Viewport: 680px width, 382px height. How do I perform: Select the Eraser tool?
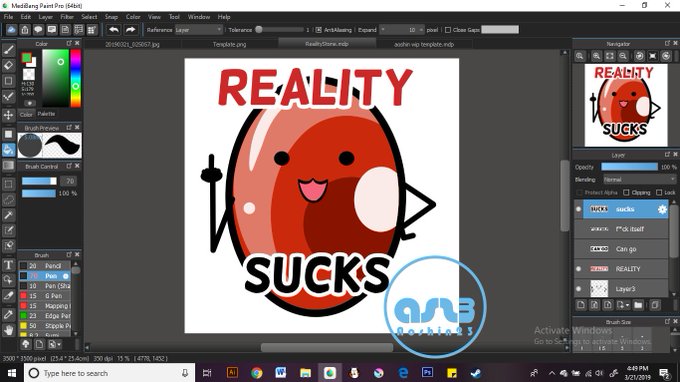tap(8, 65)
